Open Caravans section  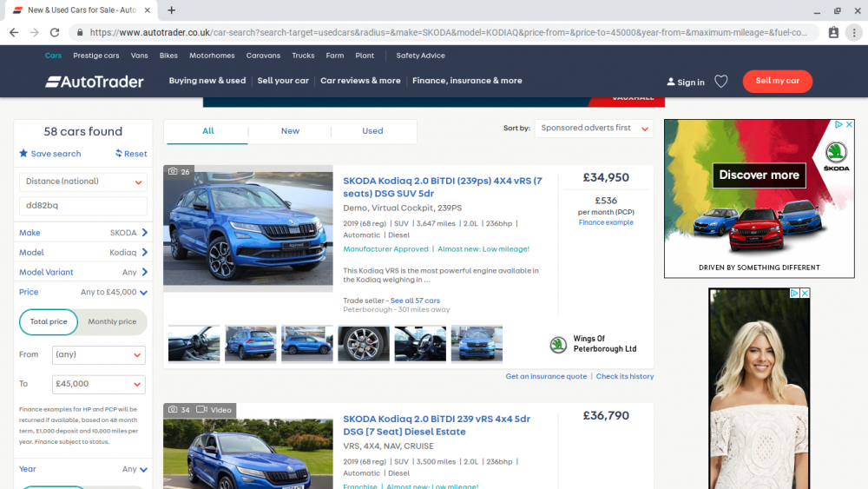tap(263, 56)
